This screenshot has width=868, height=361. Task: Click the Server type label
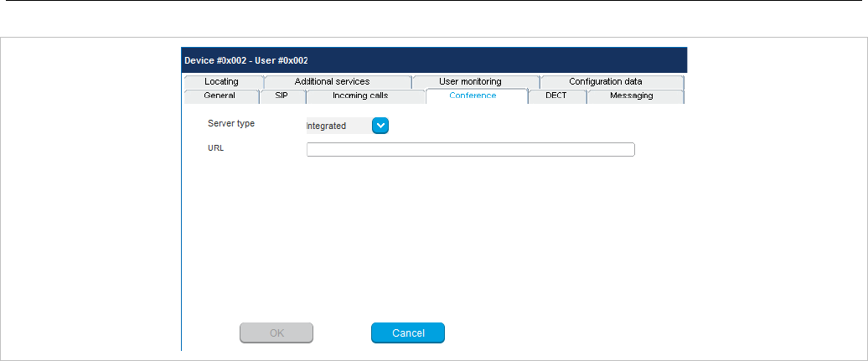(231, 123)
